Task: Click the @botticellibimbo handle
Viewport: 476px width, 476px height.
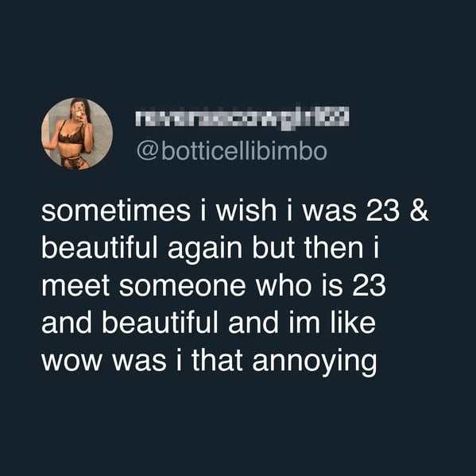Action: [232, 152]
